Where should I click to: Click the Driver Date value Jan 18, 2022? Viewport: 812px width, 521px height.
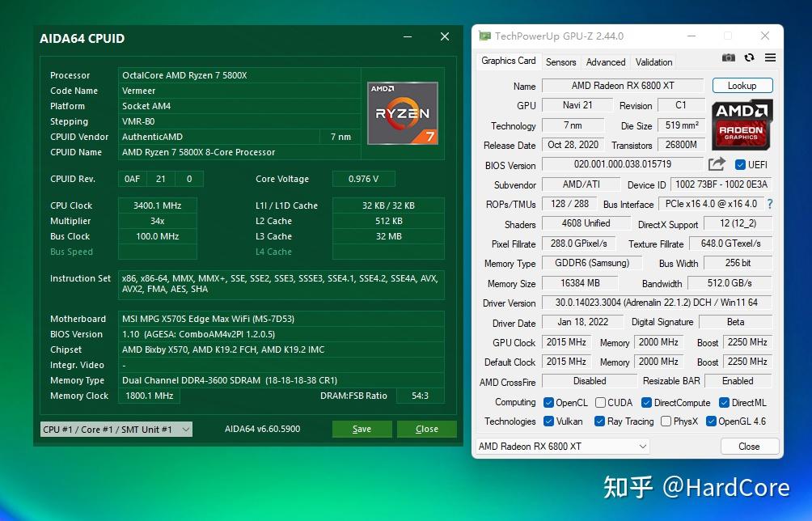click(582, 322)
